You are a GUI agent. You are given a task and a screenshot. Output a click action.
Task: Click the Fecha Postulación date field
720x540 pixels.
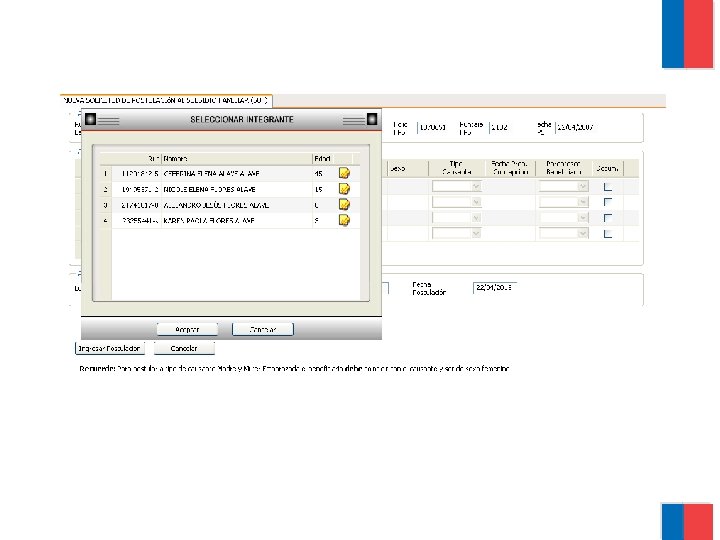495,287
